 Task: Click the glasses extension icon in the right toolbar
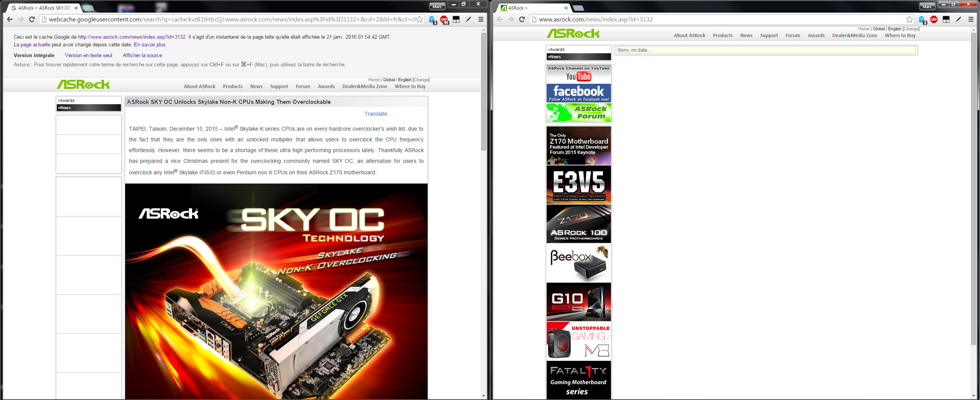point(946,20)
